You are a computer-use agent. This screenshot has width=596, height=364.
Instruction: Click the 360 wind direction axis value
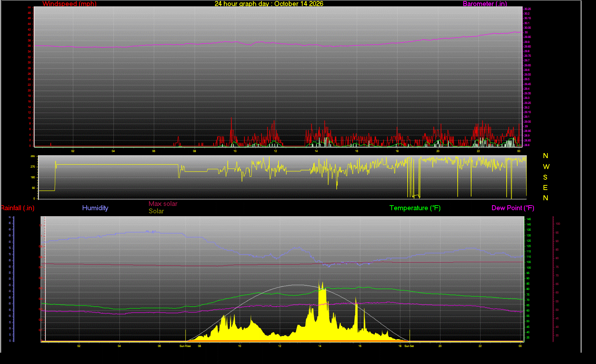33,156
